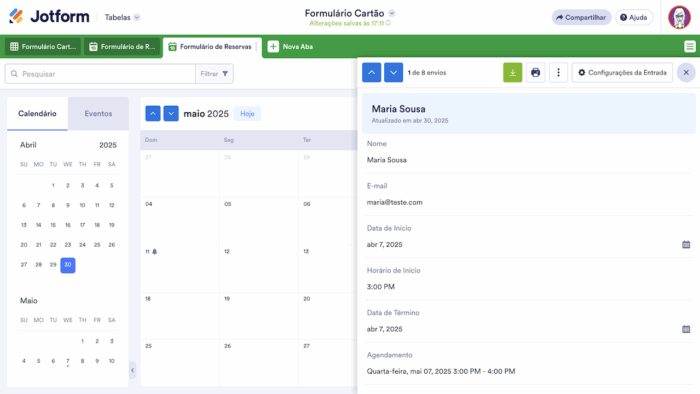Viewport: 700px width, 394px height.
Task: Open calendar picker for Data de Término
Action: [686, 329]
